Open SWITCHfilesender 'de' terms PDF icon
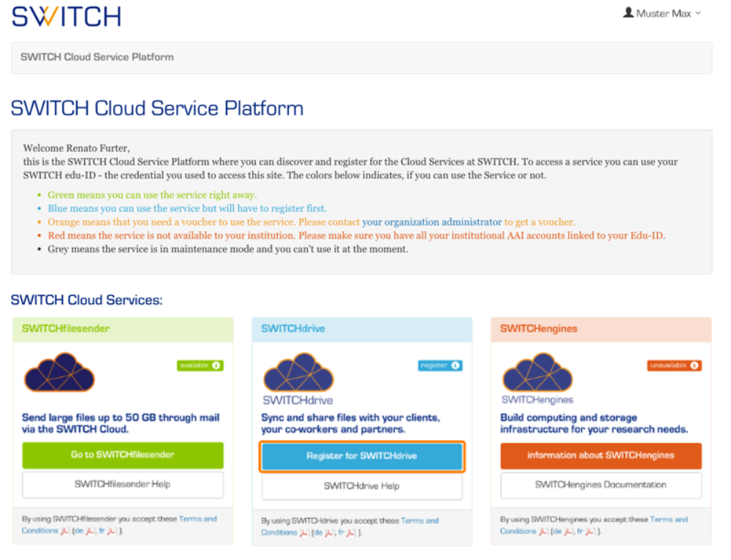 coord(90,531)
